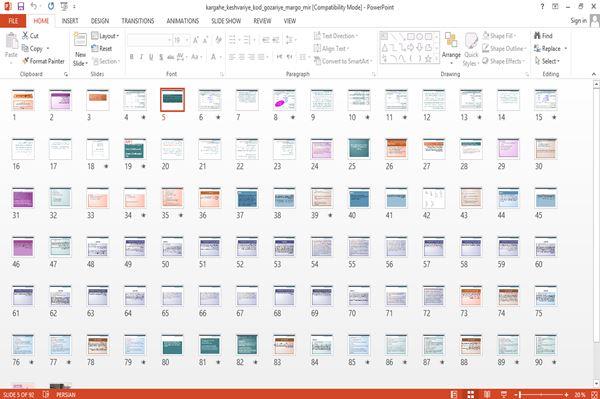
Task: Undo the last action in the title bar
Action: click(x=34, y=7)
